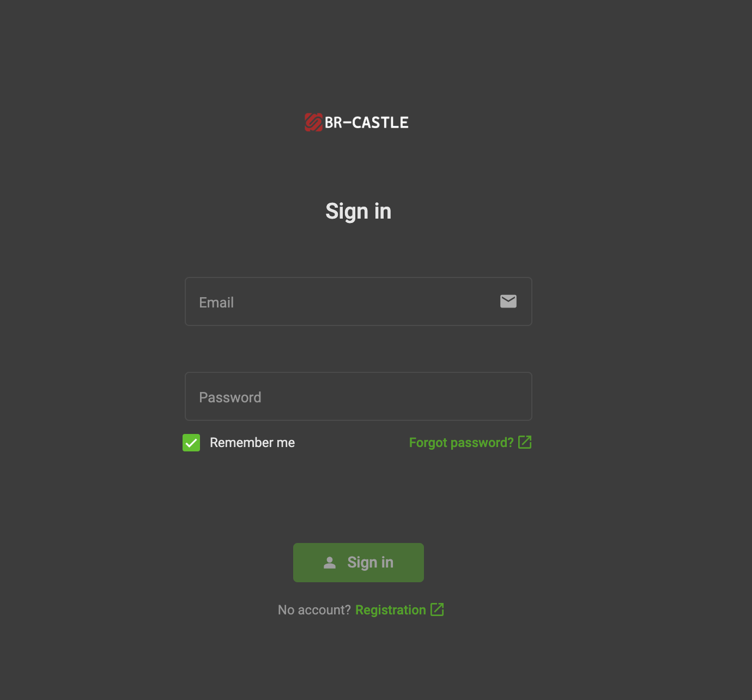Click the BR-CASTLE wordmark text

tap(366, 123)
